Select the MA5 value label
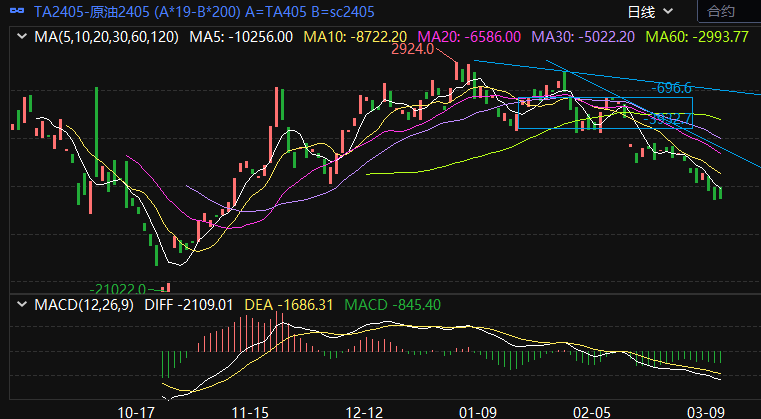The height and width of the screenshot is (419, 761). [244, 37]
